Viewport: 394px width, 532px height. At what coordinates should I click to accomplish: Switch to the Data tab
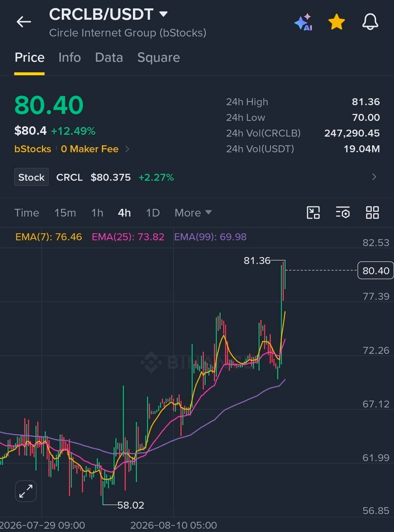coord(109,58)
